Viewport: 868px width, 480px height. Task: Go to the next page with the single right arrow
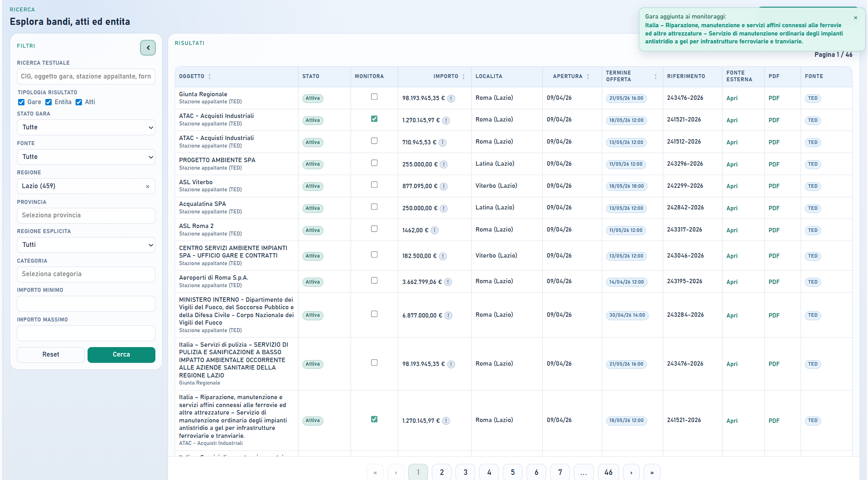(x=631, y=473)
